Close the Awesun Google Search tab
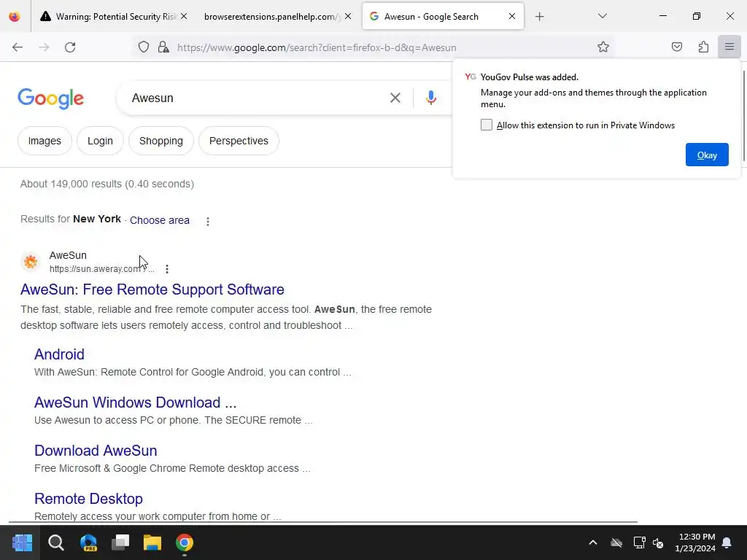The height and width of the screenshot is (560, 747). click(x=511, y=16)
